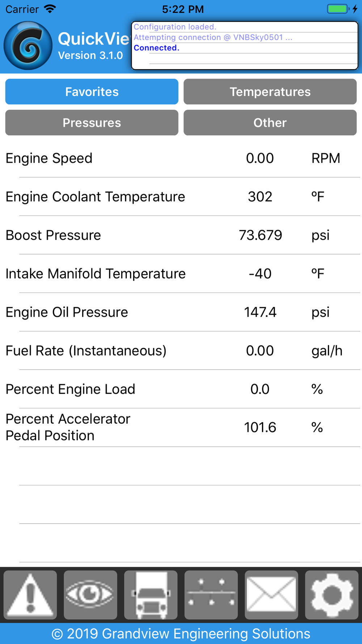The image size is (362, 644).
Task: Open the settings gear icon
Action: point(332,595)
